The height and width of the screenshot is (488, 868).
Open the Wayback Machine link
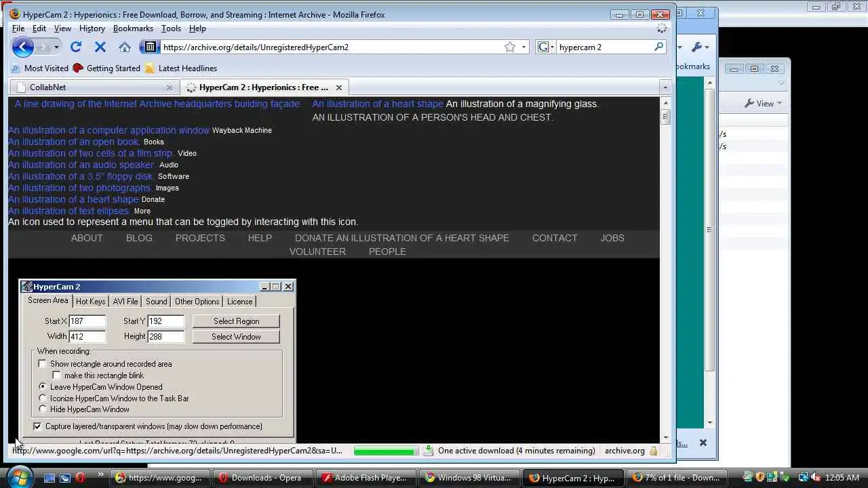242,130
